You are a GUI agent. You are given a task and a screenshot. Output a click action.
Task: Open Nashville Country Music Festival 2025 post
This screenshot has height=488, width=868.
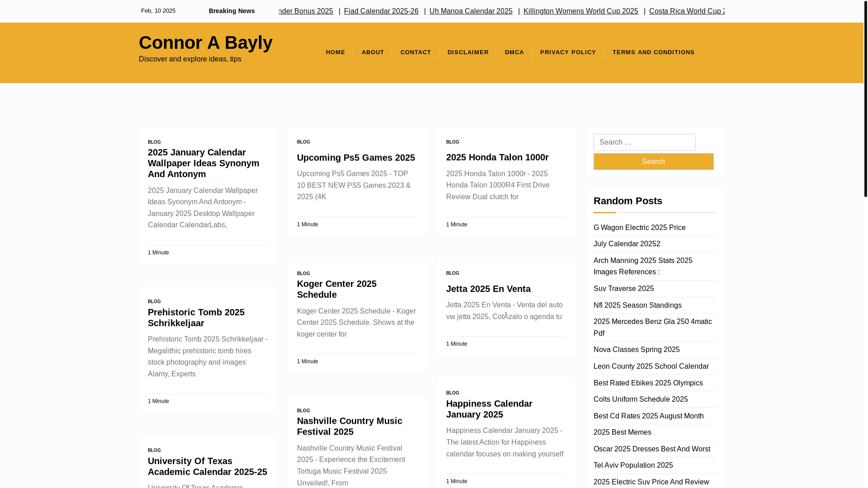[x=349, y=426]
